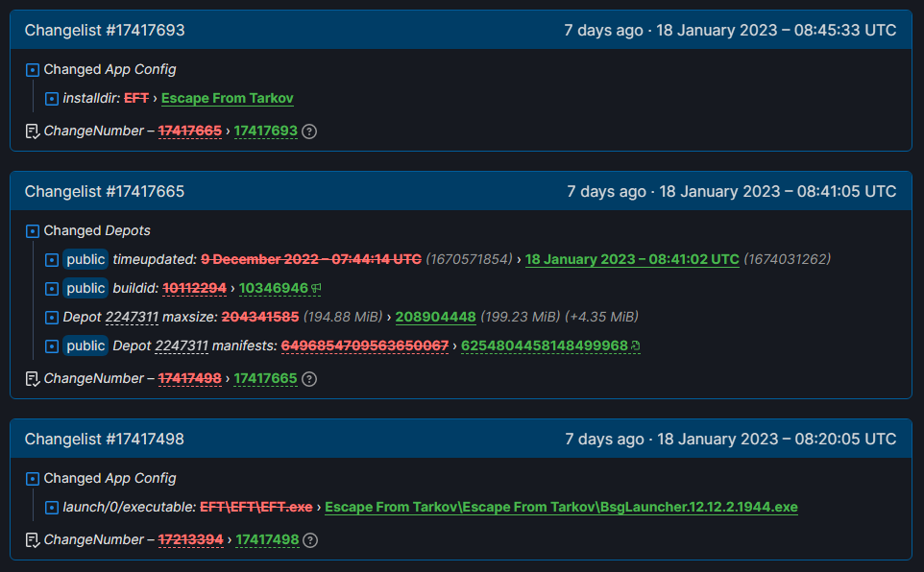
Task: Click removed executable EFT\EFT\EFT.exe
Action: coord(256,507)
